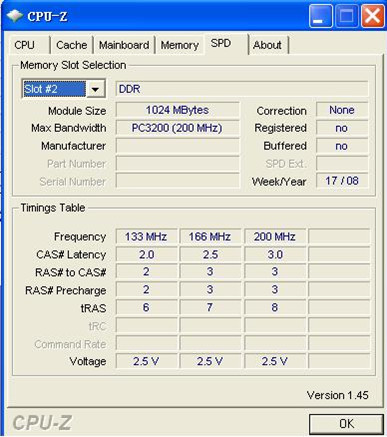
Task: Click the 200 MHz frequency cell
Action: [275, 237]
